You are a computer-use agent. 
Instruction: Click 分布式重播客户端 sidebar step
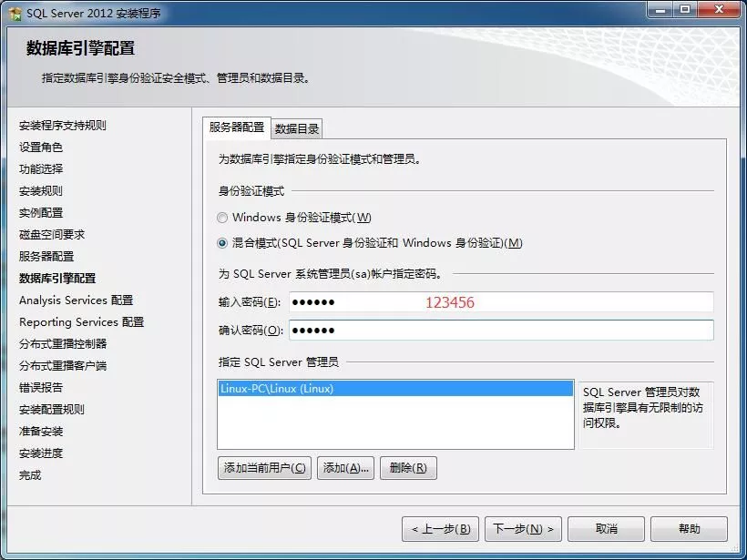[63, 366]
